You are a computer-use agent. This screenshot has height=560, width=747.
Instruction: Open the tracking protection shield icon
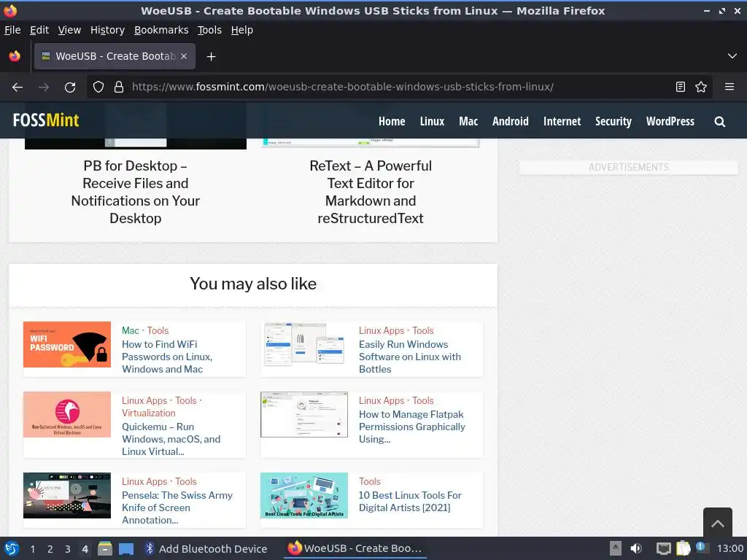coord(98,87)
